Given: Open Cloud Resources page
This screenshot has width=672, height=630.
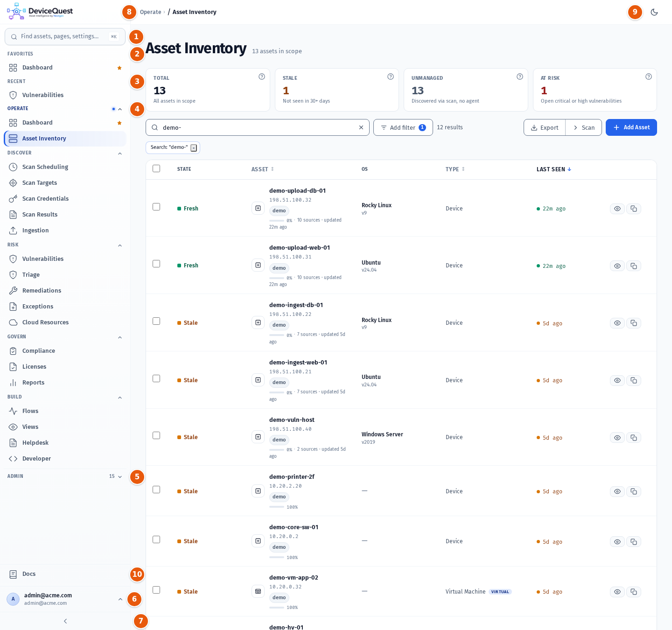Looking at the screenshot, I should (x=65, y=322).
